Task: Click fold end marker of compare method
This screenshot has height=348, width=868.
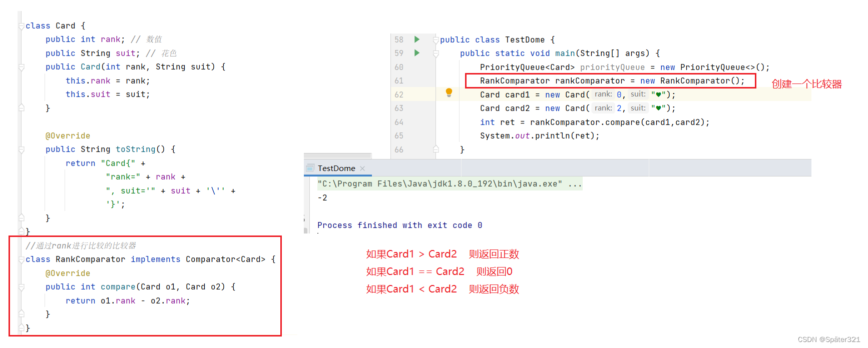Action: pos(22,314)
